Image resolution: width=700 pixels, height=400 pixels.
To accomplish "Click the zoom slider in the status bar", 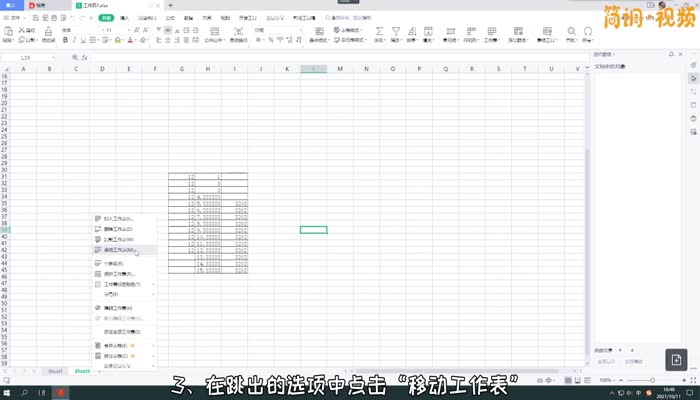I will point(652,380).
